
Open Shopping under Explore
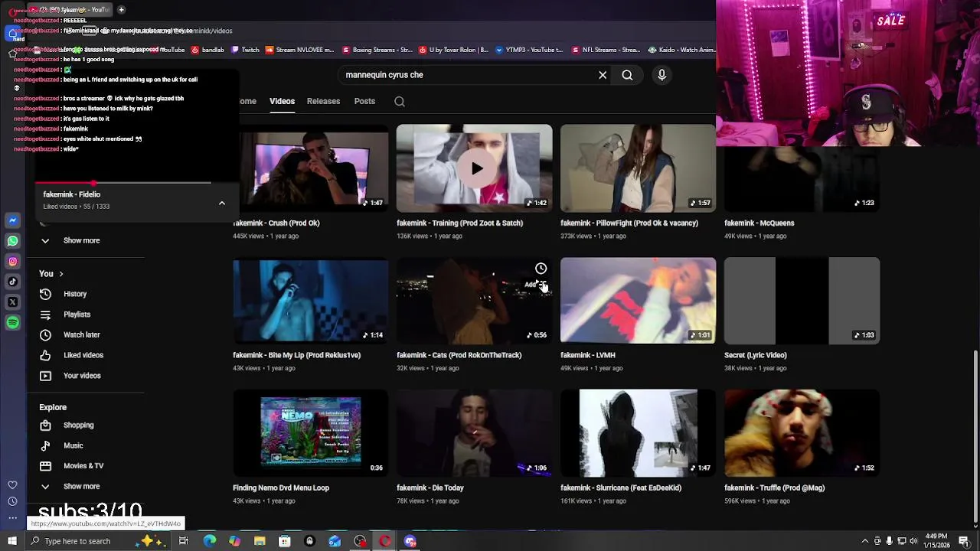coord(78,425)
